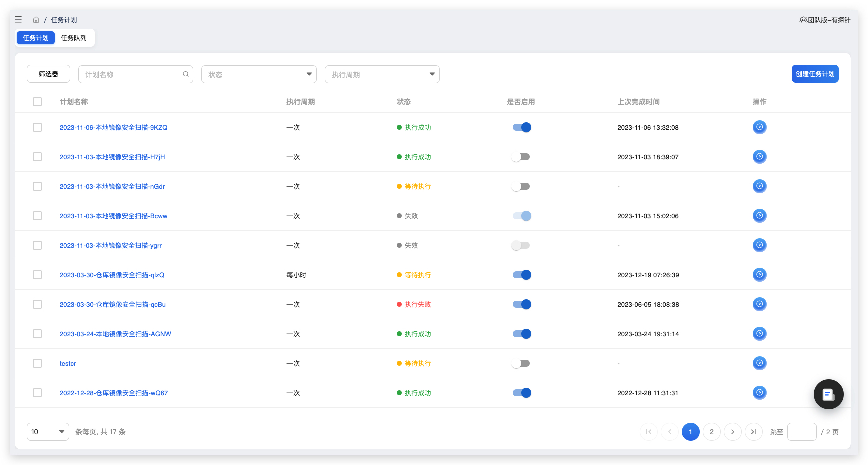Enable the toggle for plan nGdr
868x465 pixels.
coord(521,186)
